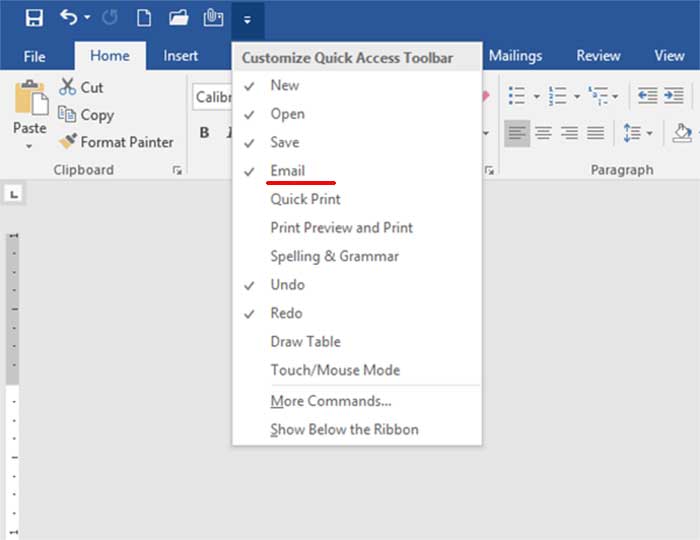Open the bullet list style dropdown arrow
The width and height of the screenshot is (700, 540).
[536, 97]
